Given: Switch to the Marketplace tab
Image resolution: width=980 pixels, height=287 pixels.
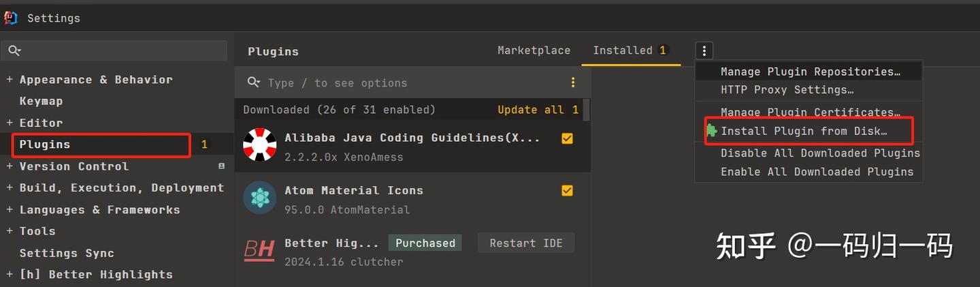Looking at the screenshot, I should 534,50.
